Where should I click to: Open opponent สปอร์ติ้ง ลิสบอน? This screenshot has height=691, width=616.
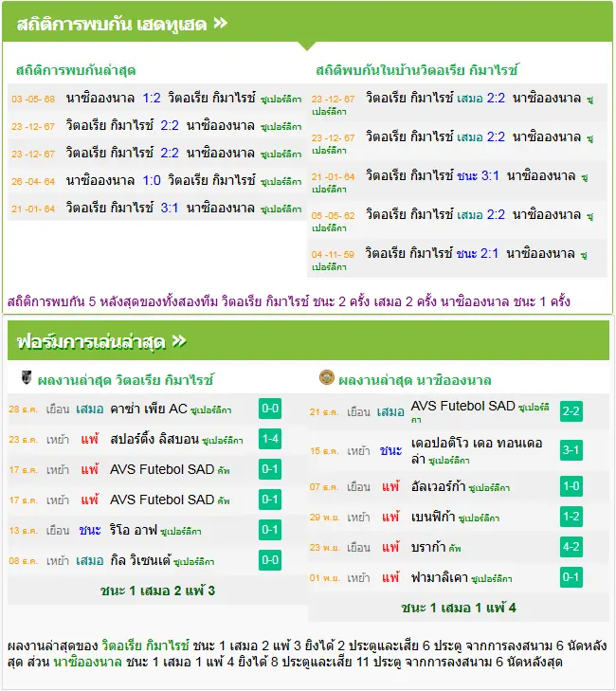pyautogui.click(x=154, y=440)
